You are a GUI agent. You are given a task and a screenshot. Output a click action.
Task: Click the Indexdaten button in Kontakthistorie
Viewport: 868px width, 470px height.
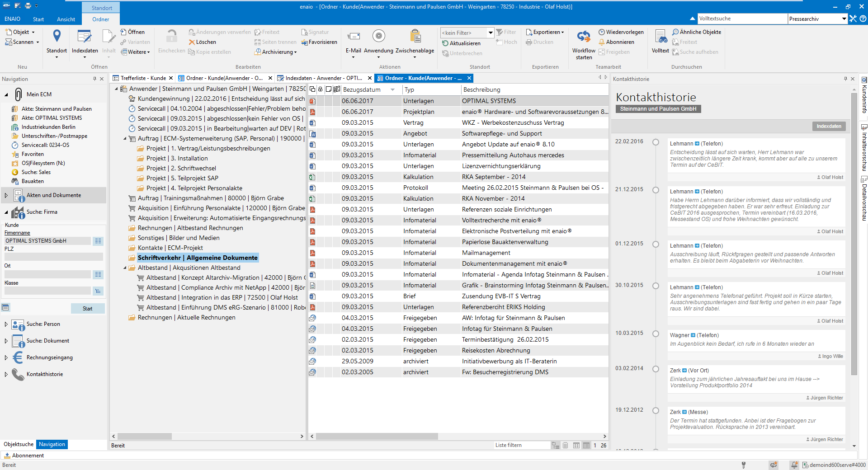829,127
